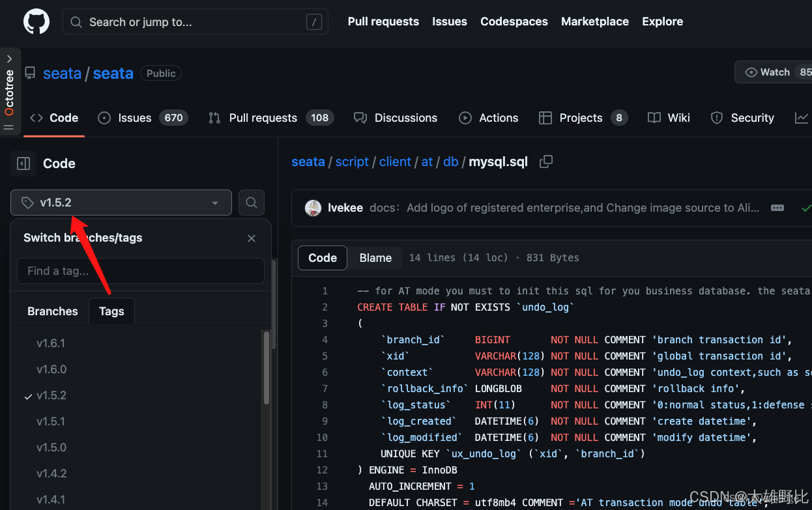The width and height of the screenshot is (812, 510).
Task: Select tag v1.5.1
Action: tap(51, 421)
